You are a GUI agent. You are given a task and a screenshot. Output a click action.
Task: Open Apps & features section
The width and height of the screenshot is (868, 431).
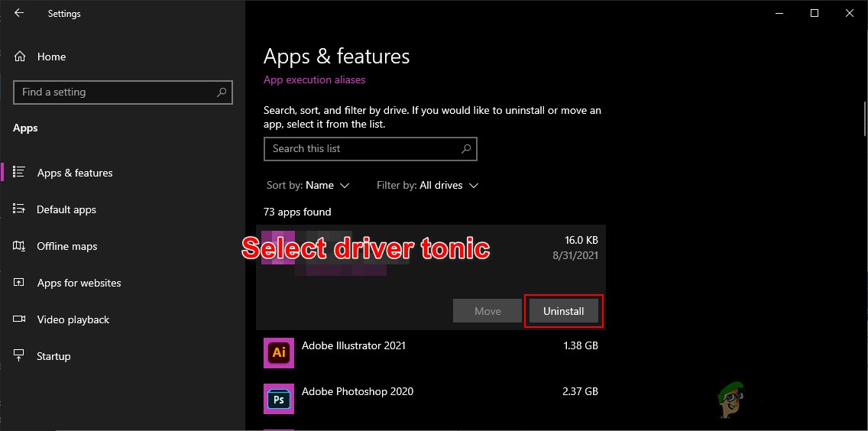[75, 173]
